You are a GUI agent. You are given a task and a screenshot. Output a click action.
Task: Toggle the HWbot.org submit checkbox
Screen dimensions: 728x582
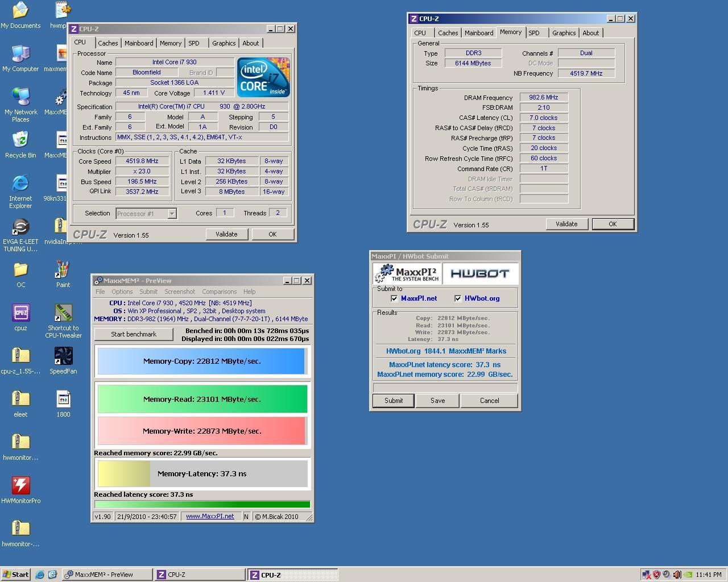click(458, 298)
